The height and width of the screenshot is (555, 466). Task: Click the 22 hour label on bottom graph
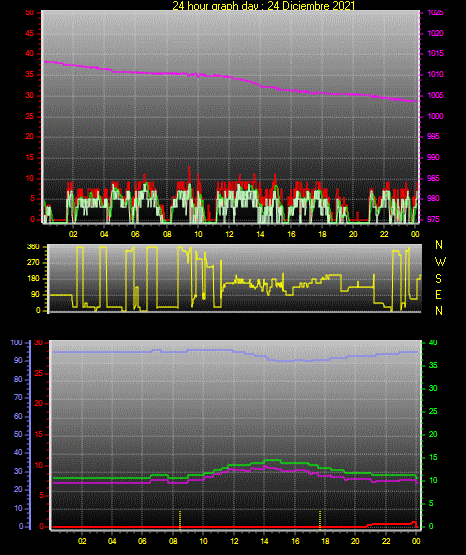[386, 541]
